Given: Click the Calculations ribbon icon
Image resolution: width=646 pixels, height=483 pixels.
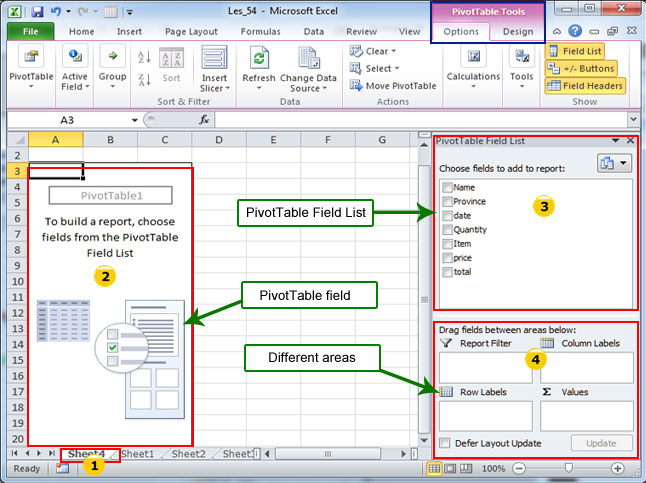Looking at the screenshot, I should [x=473, y=58].
